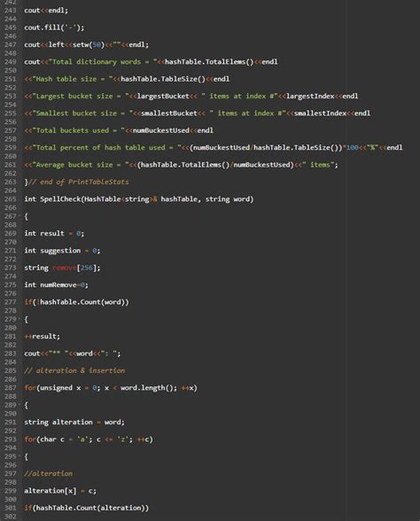Click "hashTable.TotalElems()" on line 249
The image size is (420, 521).
click(x=209, y=62)
